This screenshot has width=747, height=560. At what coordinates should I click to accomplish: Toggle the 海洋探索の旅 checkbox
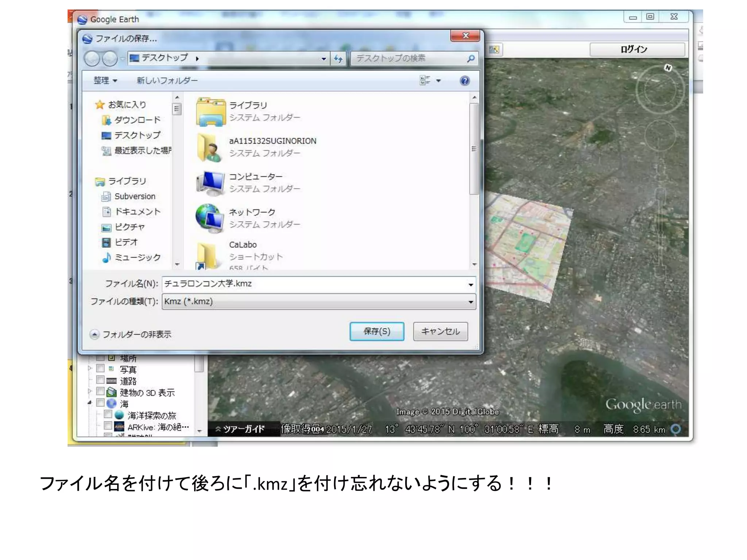108,414
